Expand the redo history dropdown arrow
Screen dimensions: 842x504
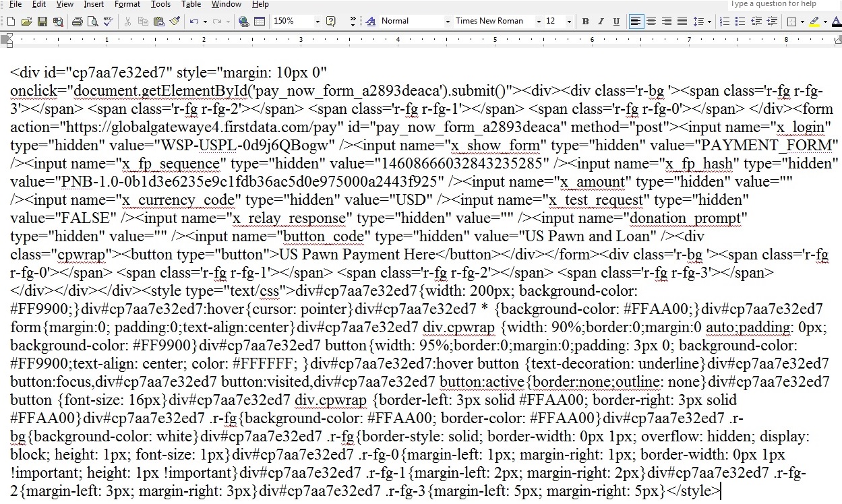227,22
